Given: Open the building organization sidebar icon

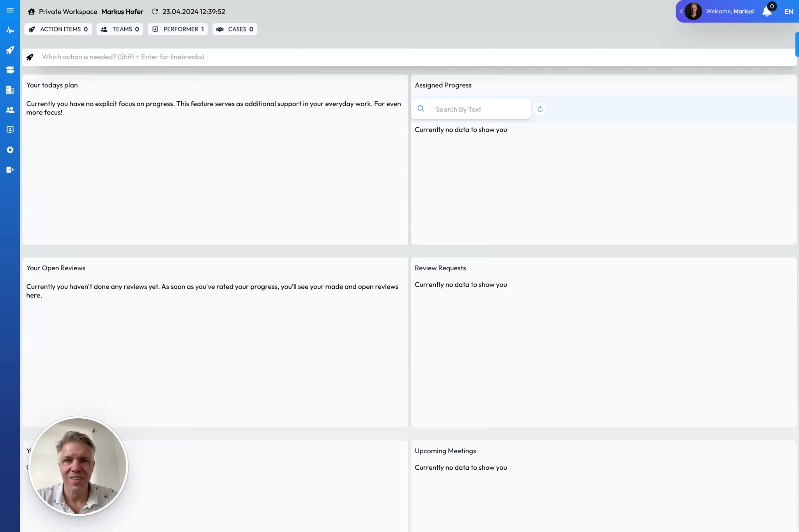Looking at the screenshot, I should pos(10,90).
